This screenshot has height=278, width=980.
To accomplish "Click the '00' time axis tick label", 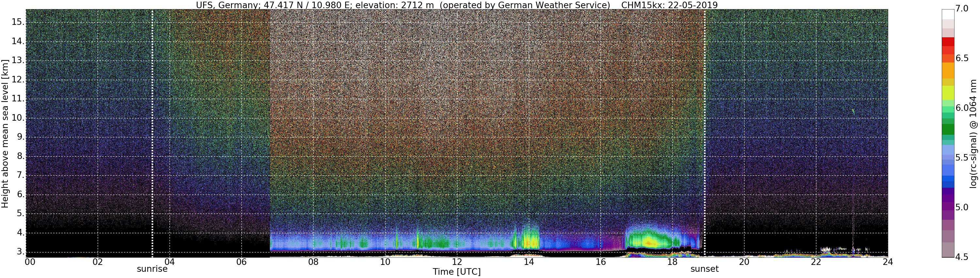I will (30, 262).
